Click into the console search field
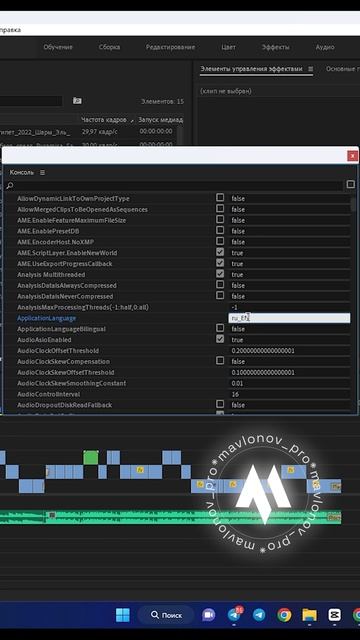Image resolution: width=360 pixels, height=640 pixels. pos(179,186)
